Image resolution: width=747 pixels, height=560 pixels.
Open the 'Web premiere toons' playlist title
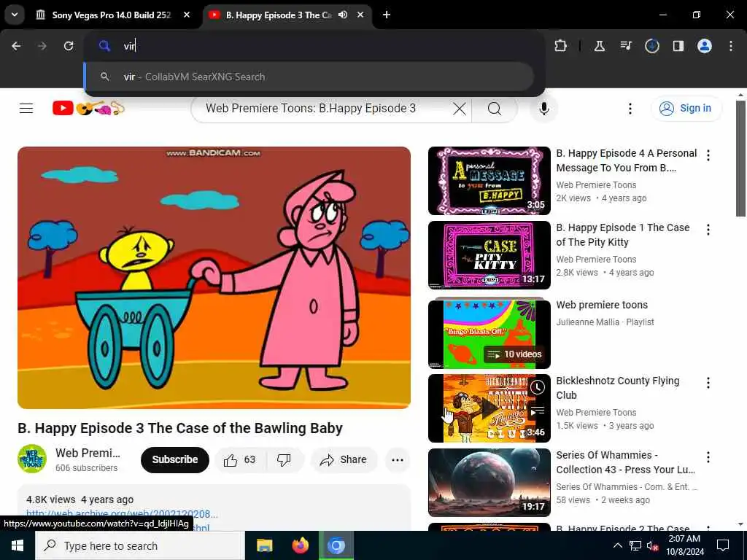pyautogui.click(x=602, y=305)
